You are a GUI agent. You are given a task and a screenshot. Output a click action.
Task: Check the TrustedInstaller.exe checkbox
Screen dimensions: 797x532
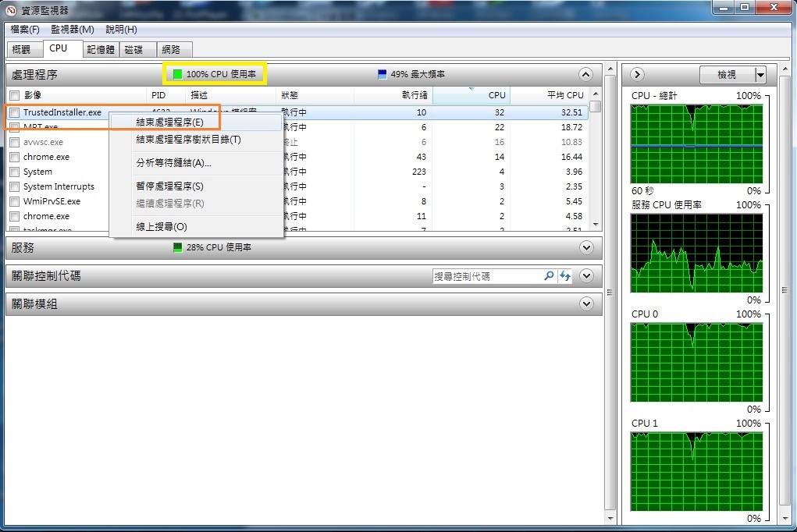(15, 112)
